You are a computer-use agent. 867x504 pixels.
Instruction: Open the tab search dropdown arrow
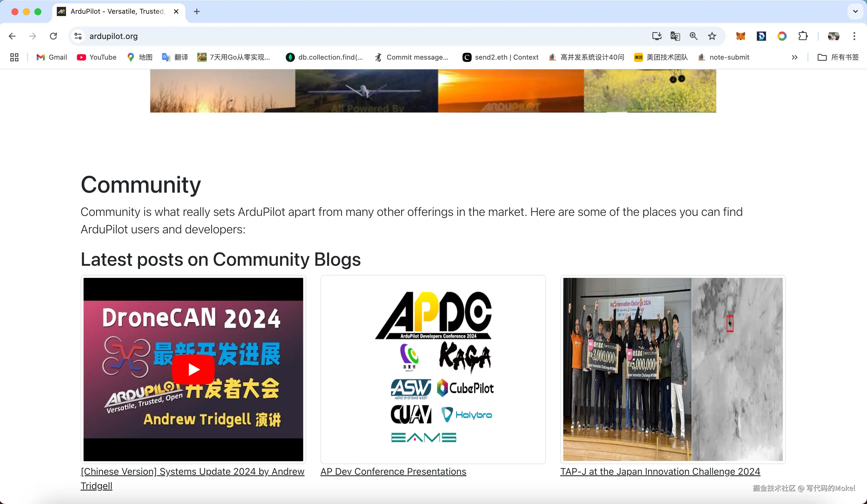coord(855,11)
